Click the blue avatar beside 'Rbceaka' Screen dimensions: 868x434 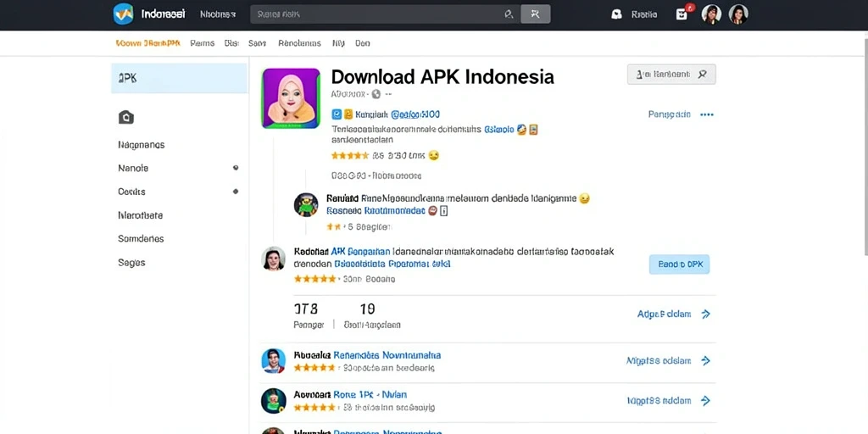pos(274,361)
